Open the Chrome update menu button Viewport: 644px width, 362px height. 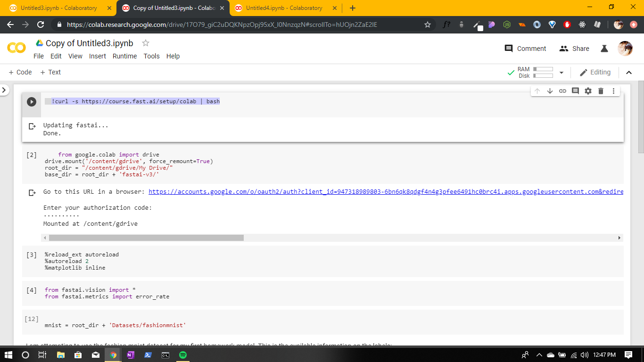(634, 25)
